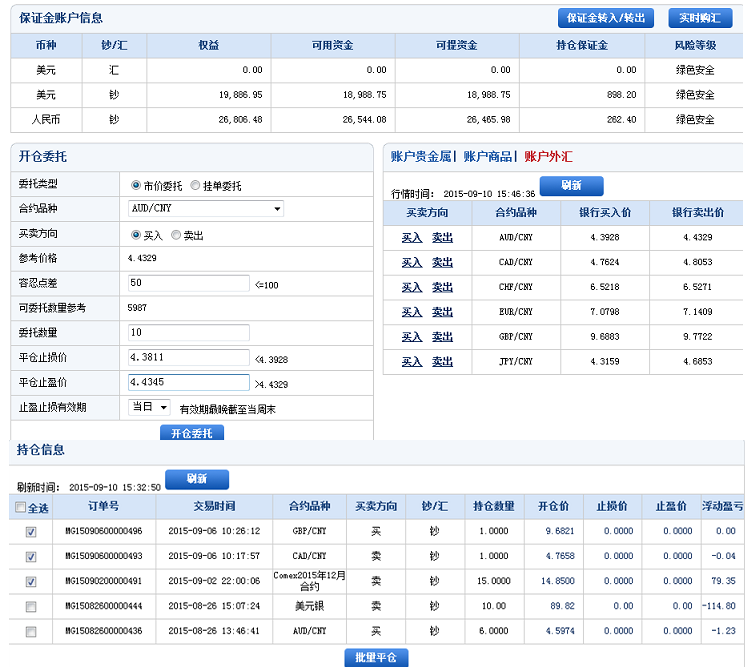Check the order MG15082600000436 checkbox
Viewport: 749px width, 672px height.
tap(31, 631)
